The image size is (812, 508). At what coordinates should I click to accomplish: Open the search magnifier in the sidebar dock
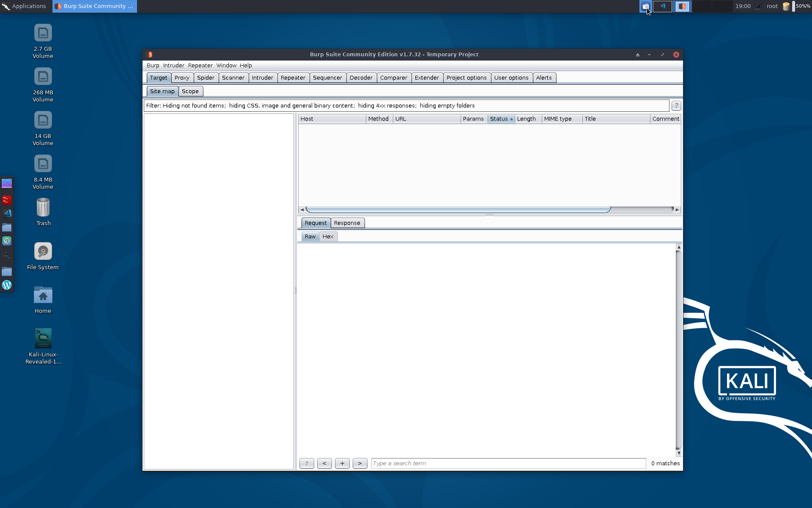coord(7,254)
